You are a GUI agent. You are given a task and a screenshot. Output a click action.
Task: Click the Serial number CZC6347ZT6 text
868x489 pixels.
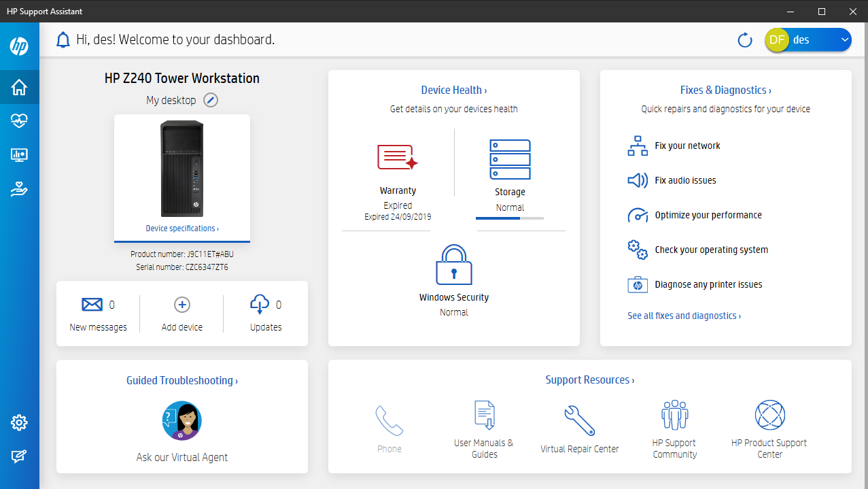pos(182,267)
